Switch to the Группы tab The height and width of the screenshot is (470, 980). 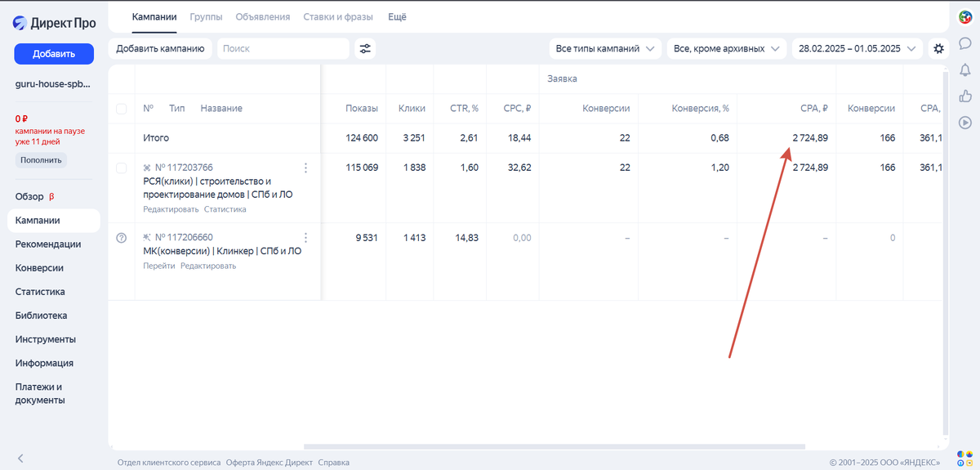[x=206, y=16]
